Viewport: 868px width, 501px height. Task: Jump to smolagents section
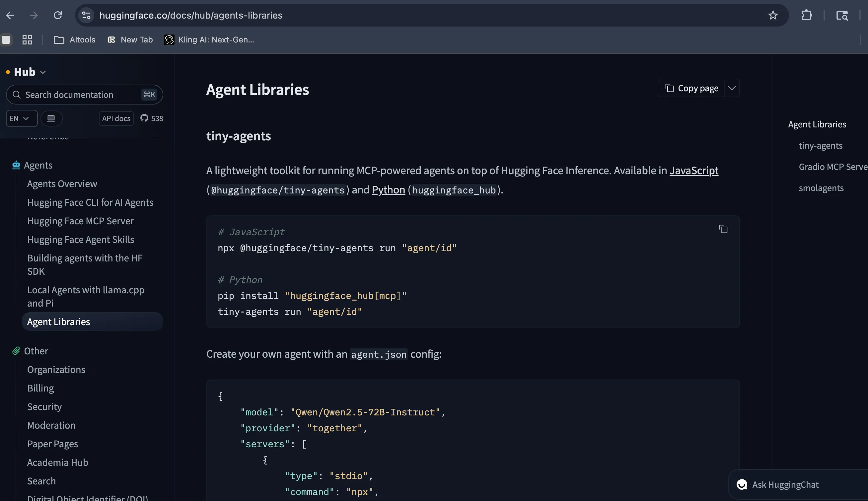(821, 188)
